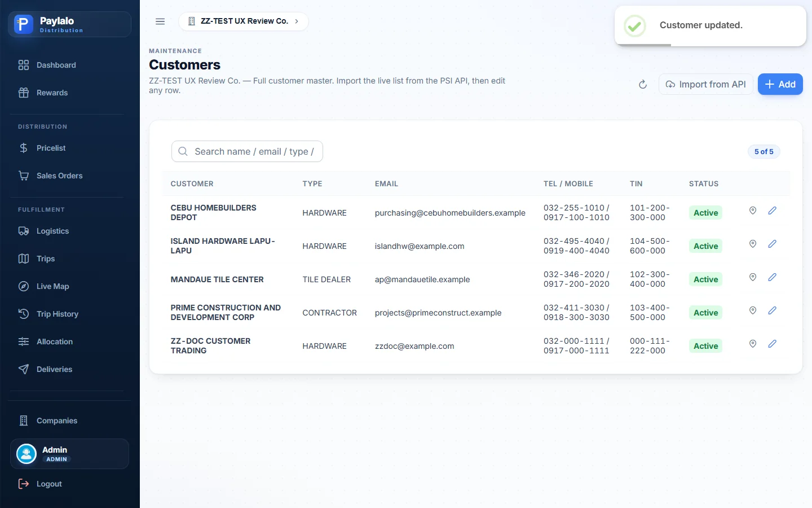Image resolution: width=812 pixels, height=508 pixels.
Task: Go to Trips
Action: point(70,259)
